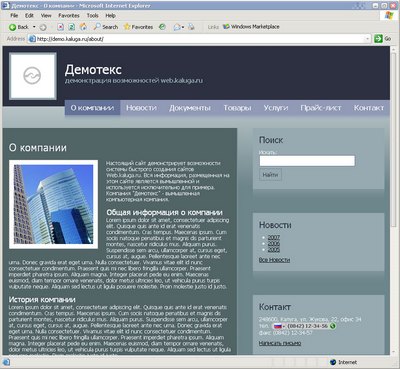Open the Прайс-лист navigation tab
Screen dimensions: 400x369
coord(321,108)
